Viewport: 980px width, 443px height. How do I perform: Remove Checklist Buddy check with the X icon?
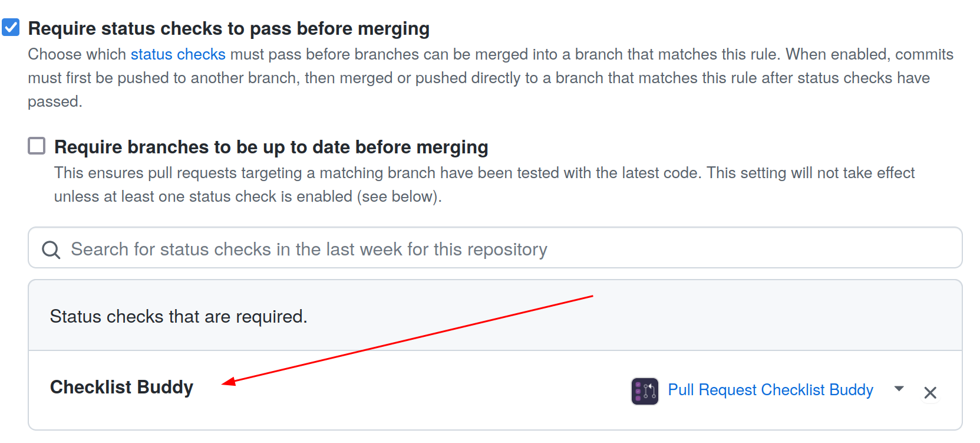tap(930, 393)
